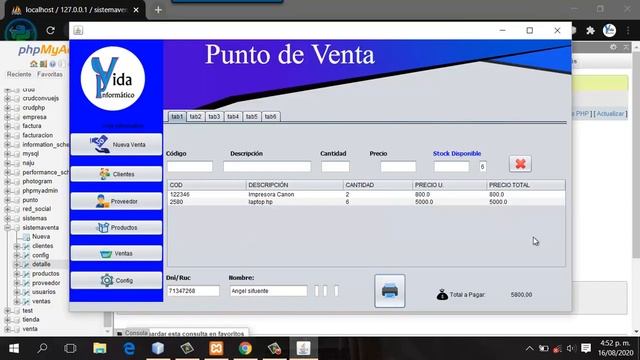Open the venta database in phpMyAdmin
Image resolution: width=640 pixels, height=360 pixels.
[30, 329]
